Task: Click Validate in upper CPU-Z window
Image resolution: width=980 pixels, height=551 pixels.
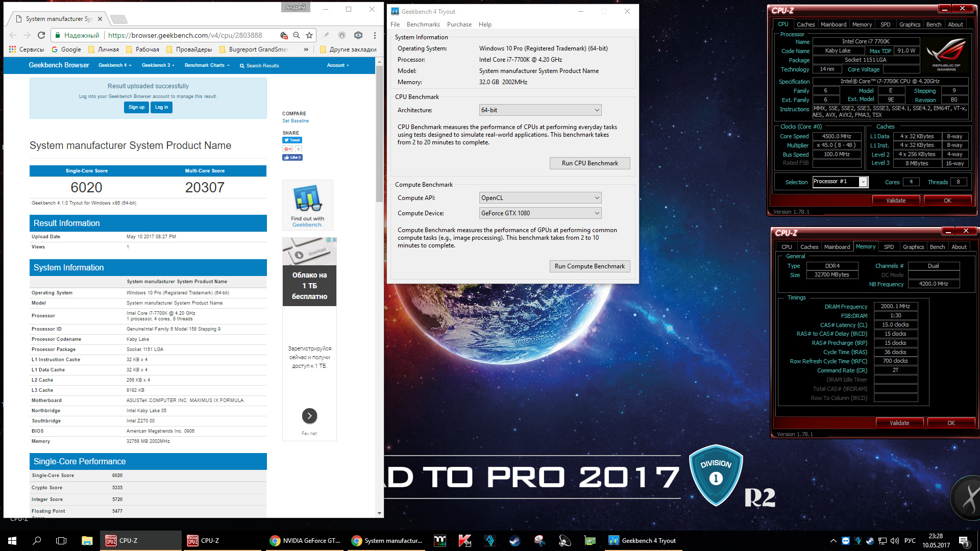Action: [x=896, y=201]
